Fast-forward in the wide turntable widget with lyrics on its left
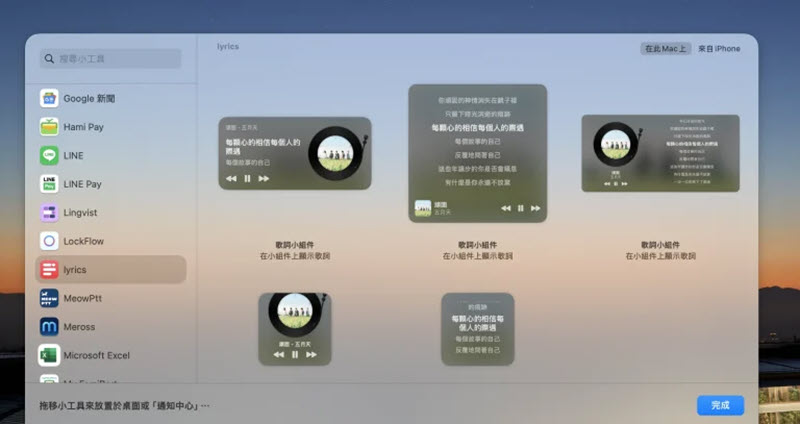This screenshot has height=424, width=800. pyautogui.click(x=264, y=179)
